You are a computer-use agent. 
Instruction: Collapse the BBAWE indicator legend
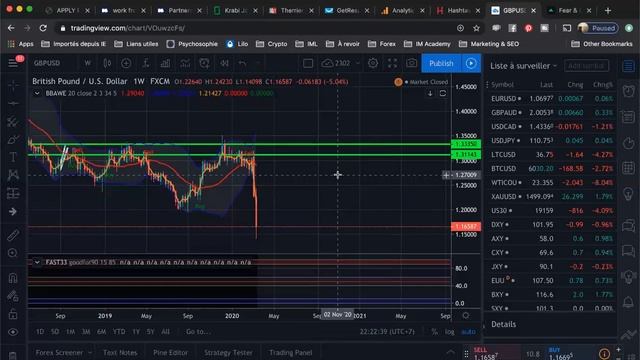37,93
